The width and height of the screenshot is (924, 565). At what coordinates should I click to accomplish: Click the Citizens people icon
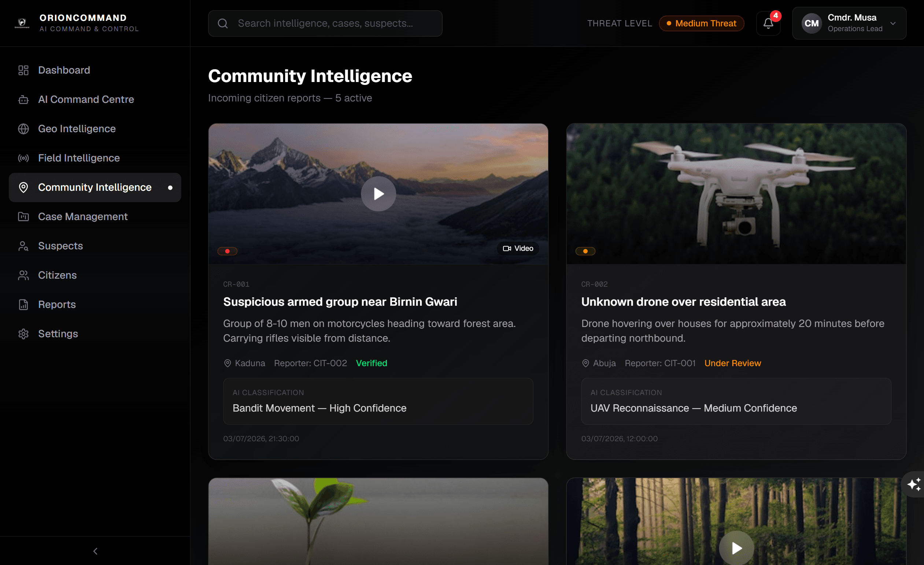click(x=23, y=275)
